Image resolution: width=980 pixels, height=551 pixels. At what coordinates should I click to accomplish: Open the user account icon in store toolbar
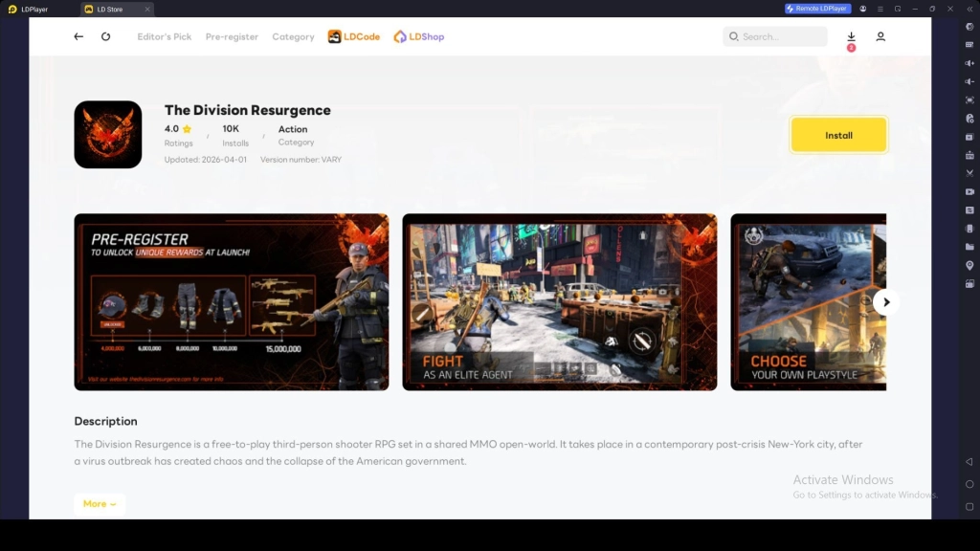pos(880,36)
